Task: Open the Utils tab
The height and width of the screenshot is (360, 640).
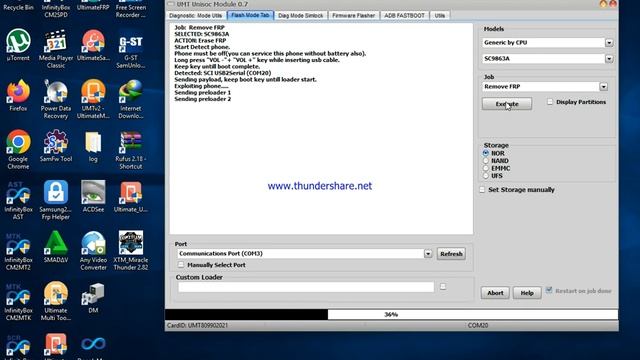Action: (440, 16)
